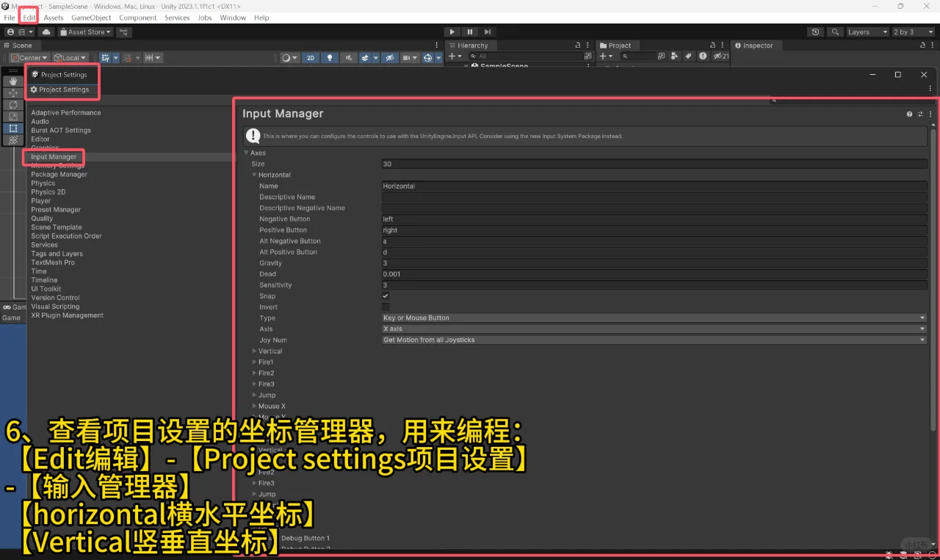Uncheck the Snap checkbox for Horizontal axis
Viewport: 940px width, 560px height.
[x=385, y=296]
